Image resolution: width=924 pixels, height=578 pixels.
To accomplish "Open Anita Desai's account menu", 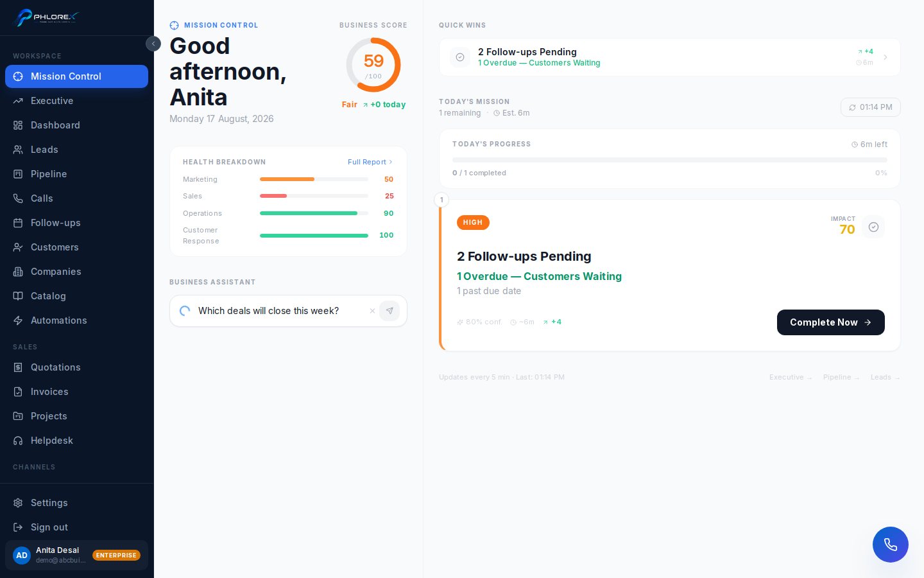I will (76, 555).
